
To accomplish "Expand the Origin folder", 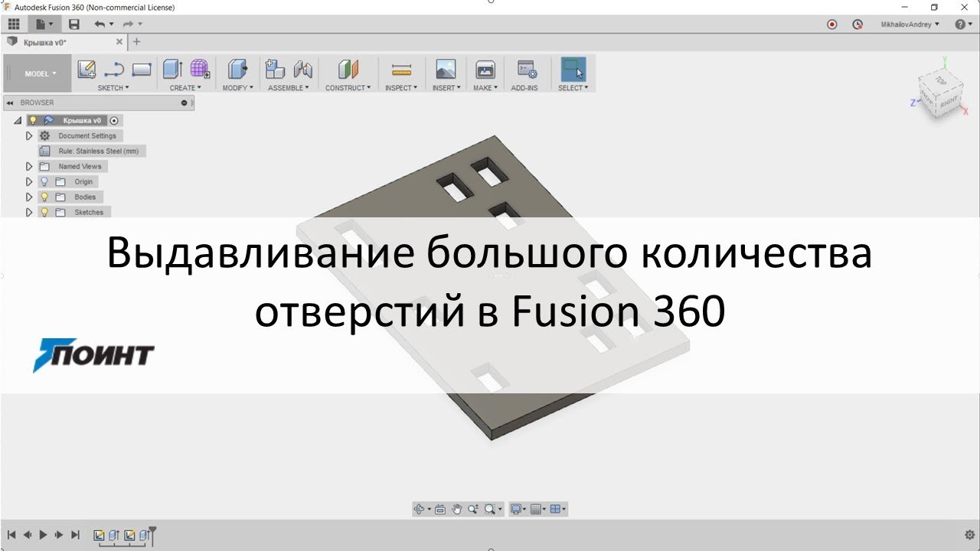I will tap(29, 181).
